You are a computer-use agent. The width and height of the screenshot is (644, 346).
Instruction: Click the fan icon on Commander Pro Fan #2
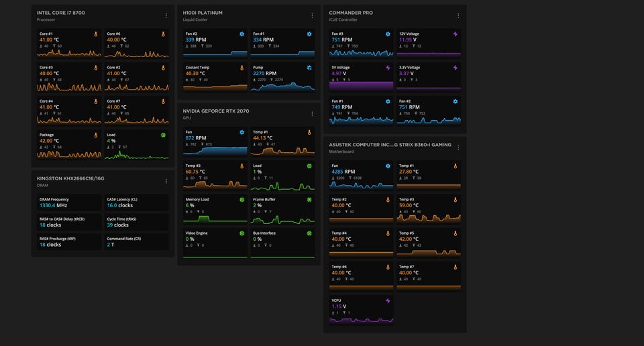point(455,101)
